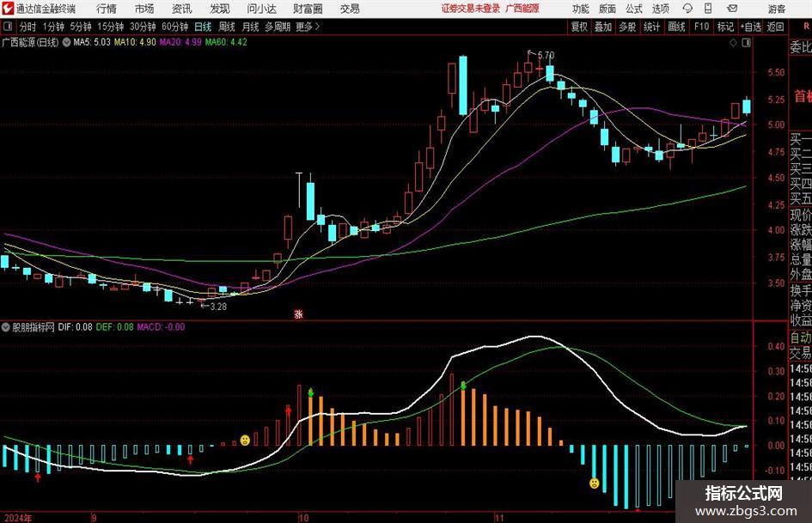
Task: Click the green down-arrow signal near November peak
Action: tap(463, 386)
